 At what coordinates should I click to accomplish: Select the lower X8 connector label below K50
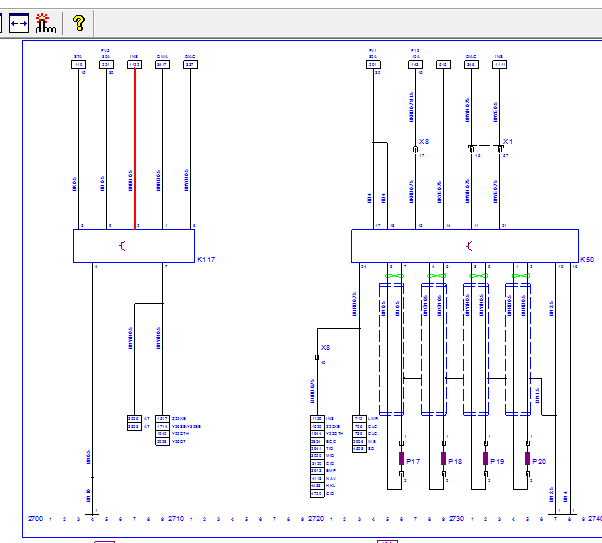(x=326, y=348)
